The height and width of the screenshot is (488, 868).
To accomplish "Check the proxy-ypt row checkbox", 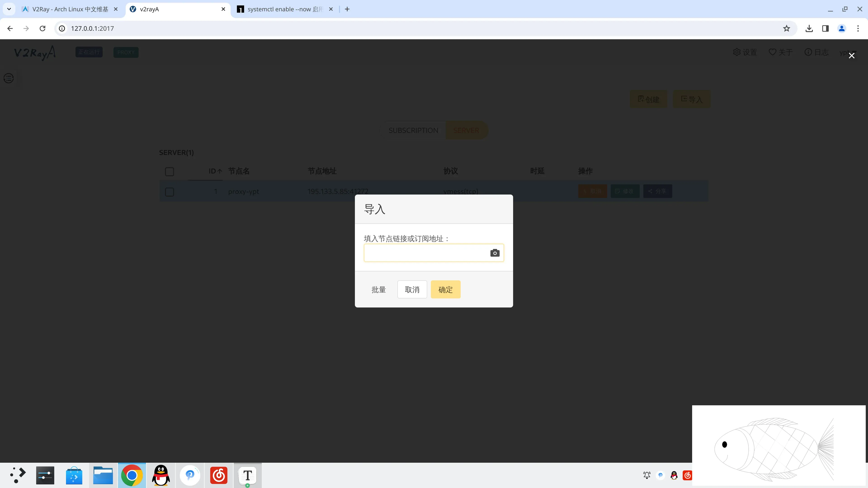I will pos(170,192).
